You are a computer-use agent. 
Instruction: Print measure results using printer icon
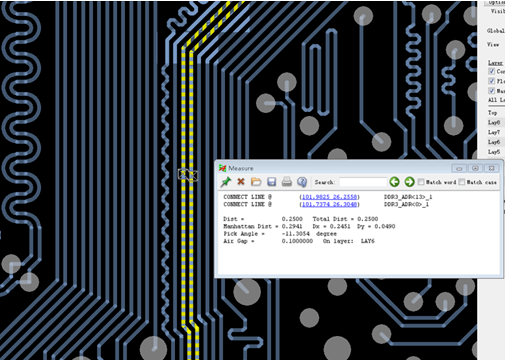coord(287,182)
